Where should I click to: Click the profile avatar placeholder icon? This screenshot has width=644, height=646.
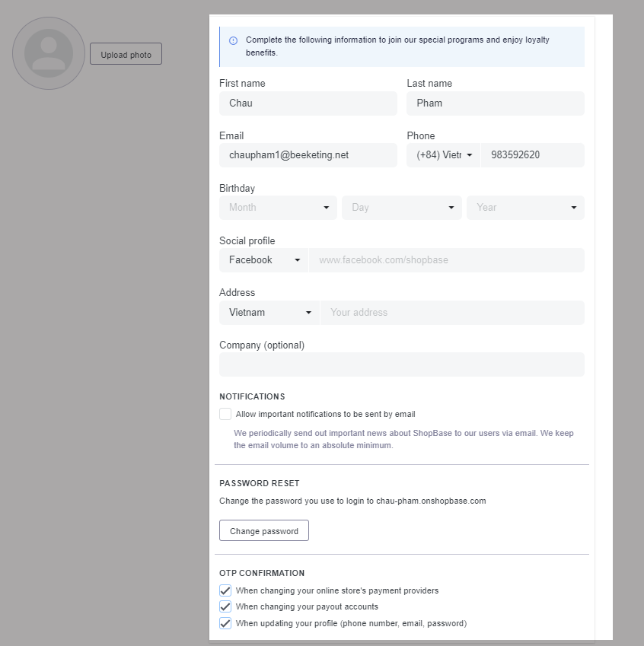(49, 53)
